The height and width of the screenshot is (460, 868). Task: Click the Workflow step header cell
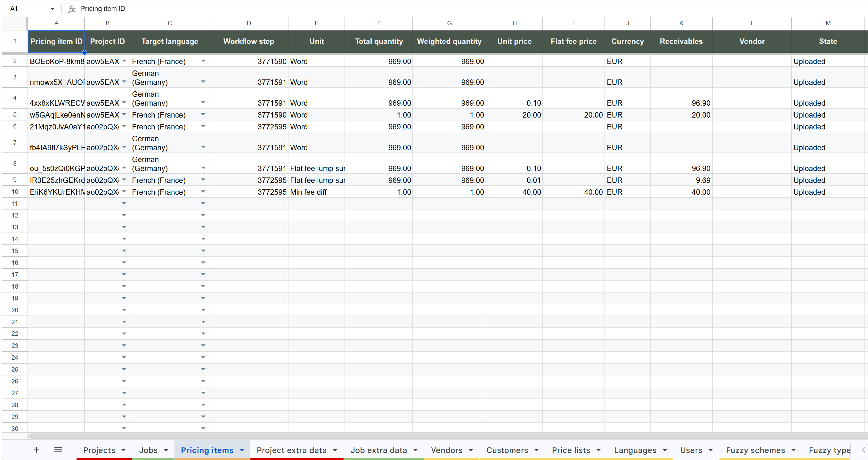(x=249, y=41)
